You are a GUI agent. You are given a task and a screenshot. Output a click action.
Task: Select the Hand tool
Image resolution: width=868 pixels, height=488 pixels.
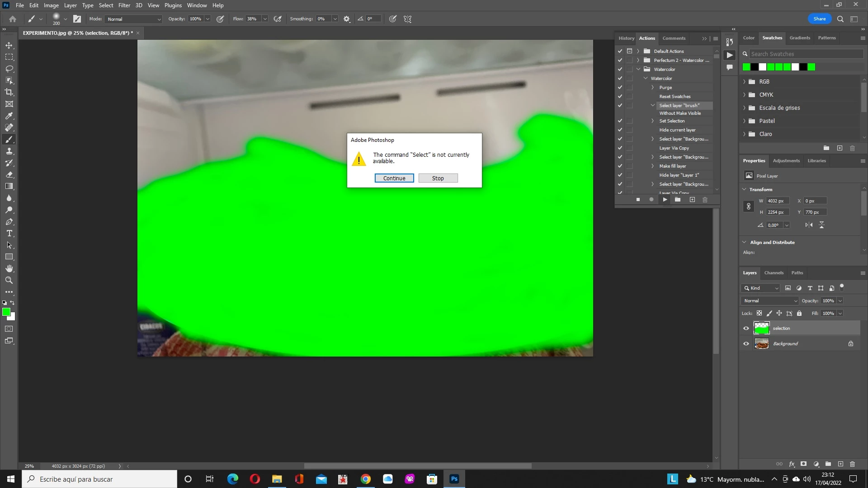point(9,268)
